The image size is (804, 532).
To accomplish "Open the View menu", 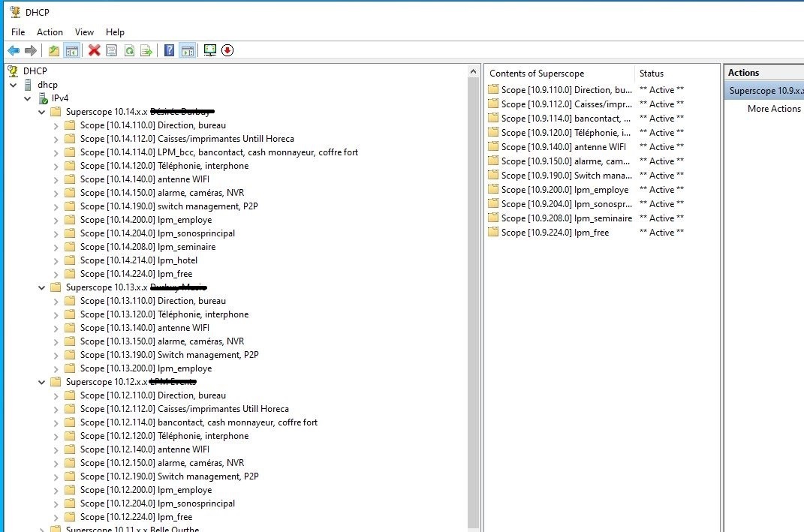I will pos(83,32).
